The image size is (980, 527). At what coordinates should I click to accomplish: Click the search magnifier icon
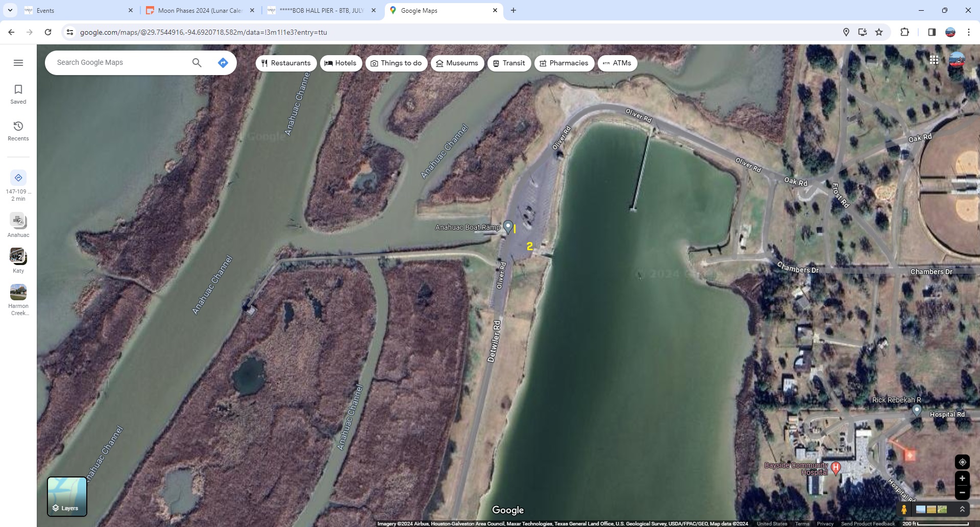click(197, 63)
